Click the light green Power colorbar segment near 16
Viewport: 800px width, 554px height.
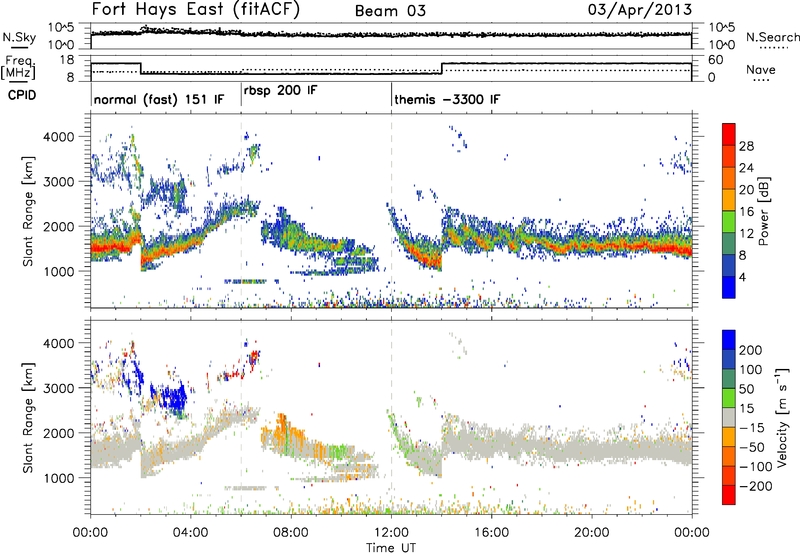tap(729, 221)
